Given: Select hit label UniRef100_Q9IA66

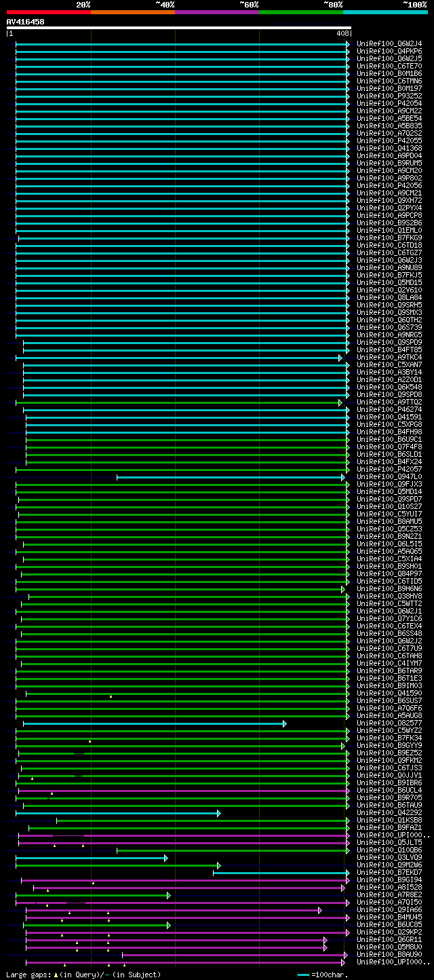Looking at the screenshot, I should (x=389, y=910).
